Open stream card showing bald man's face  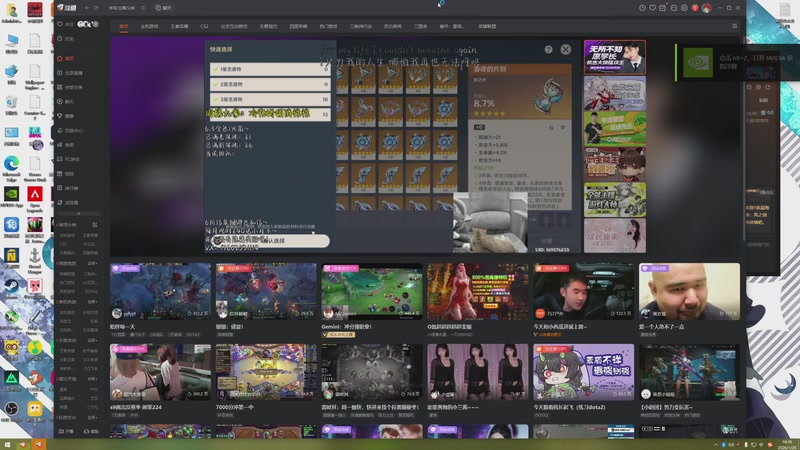click(689, 291)
